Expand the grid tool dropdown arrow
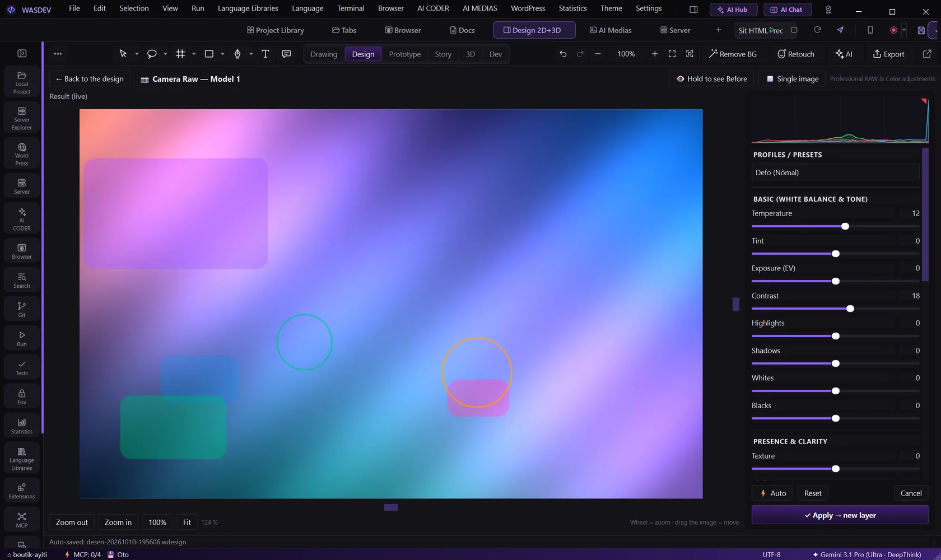Image resolution: width=941 pixels, height=560 pixels. [x=194, y=54]
